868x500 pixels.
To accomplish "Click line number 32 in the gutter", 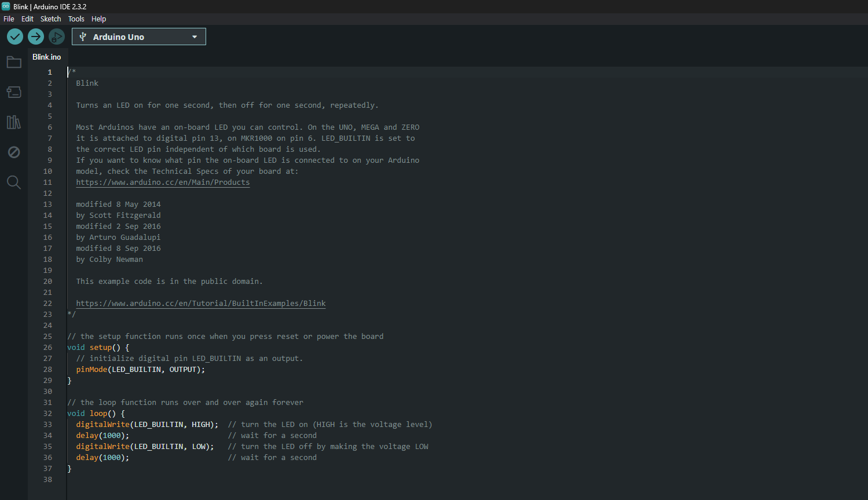I will pyautogui.click(x=47, y=413).
